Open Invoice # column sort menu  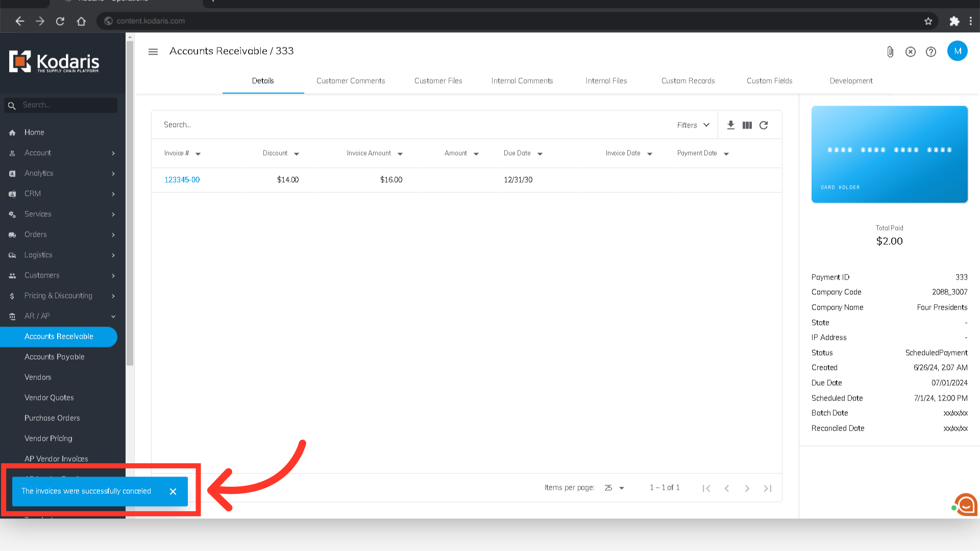tap(198, 154)
